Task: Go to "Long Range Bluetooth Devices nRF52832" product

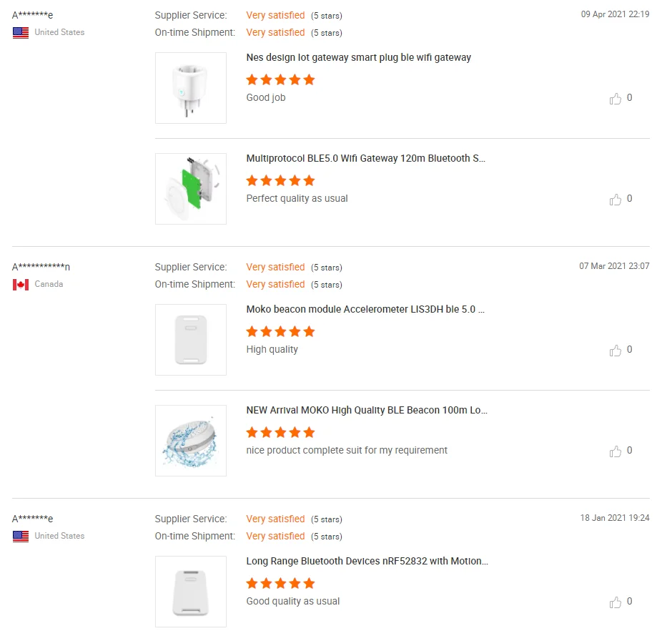Action: (x=367, y=562)
